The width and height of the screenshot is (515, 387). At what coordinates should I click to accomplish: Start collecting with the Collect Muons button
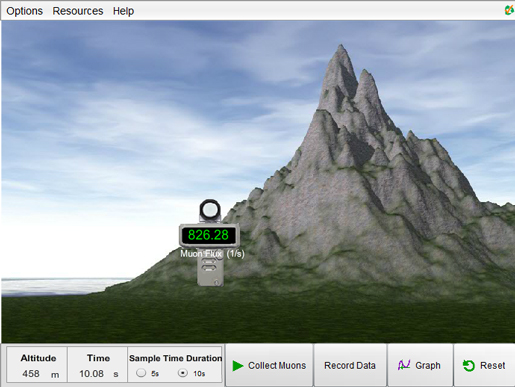click(x=269, y=365)
